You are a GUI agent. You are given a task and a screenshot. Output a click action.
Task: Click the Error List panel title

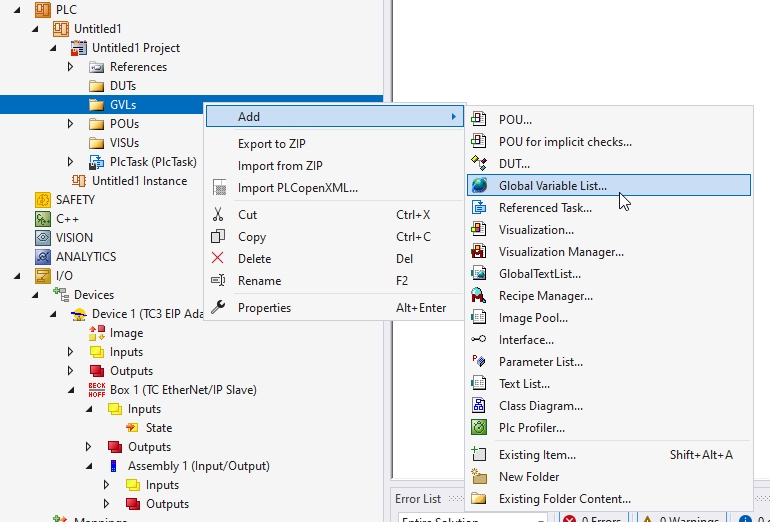tap(418, 499)
